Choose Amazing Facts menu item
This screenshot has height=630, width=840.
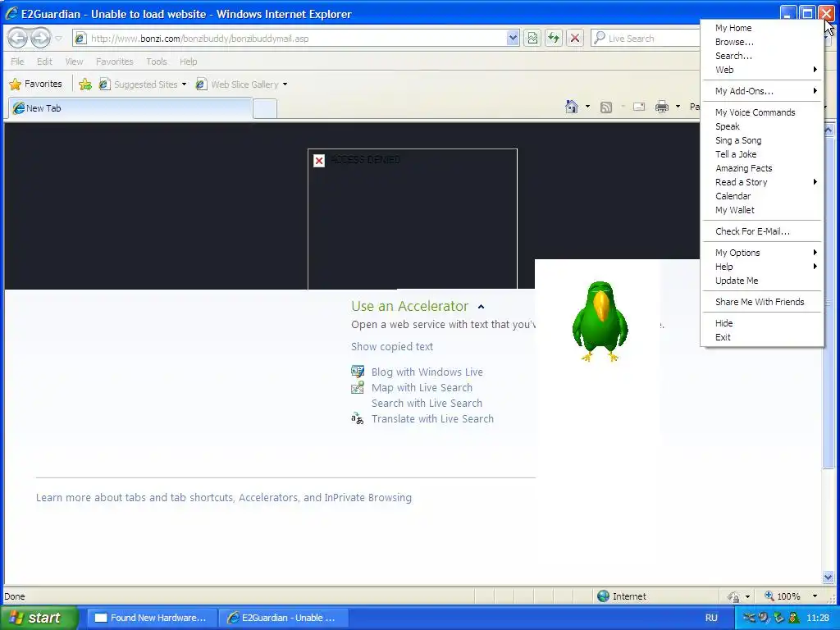761,168
